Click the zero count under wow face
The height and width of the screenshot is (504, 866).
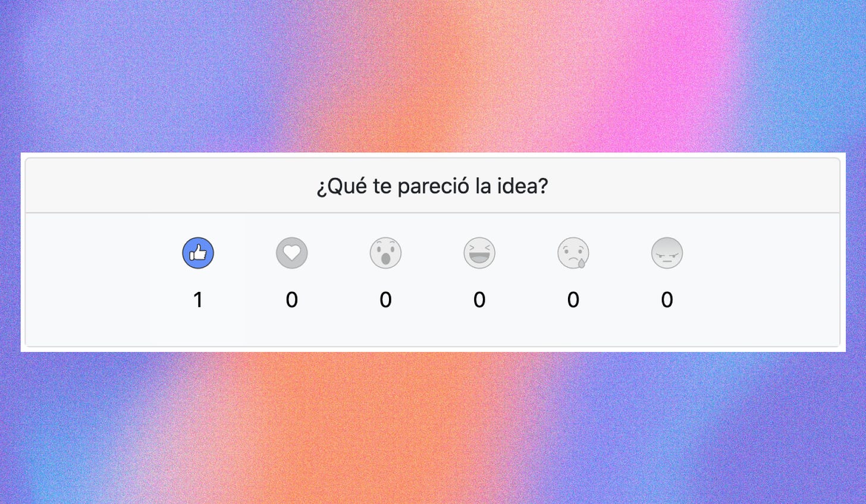[385, 300]
